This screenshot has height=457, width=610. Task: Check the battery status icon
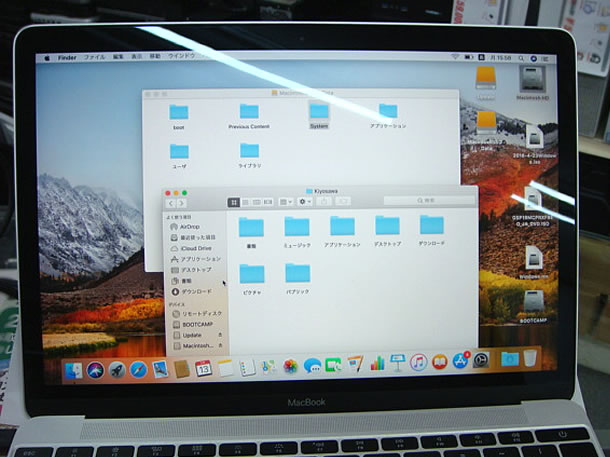(x=469, y=57)
